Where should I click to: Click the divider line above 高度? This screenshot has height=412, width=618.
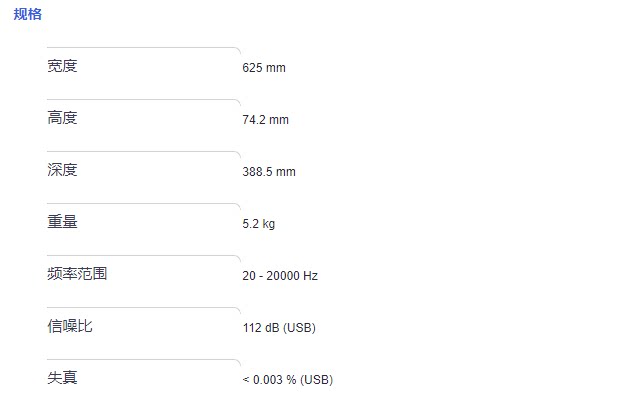[142, 99]
